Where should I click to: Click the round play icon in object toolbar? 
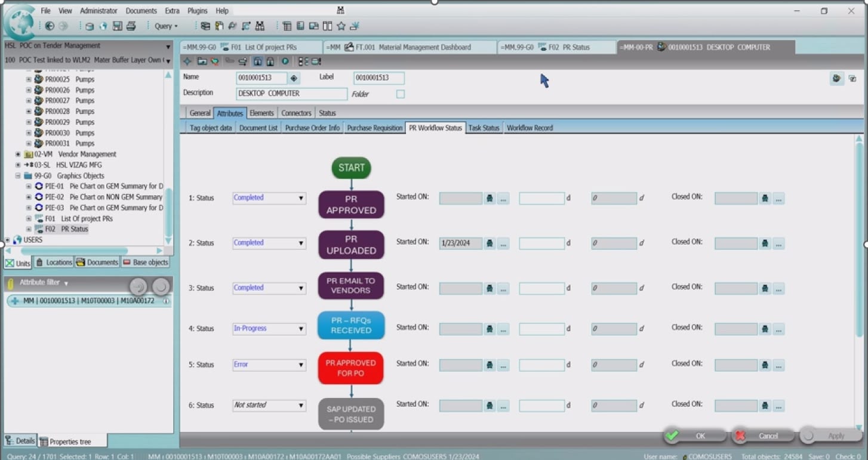285,61
